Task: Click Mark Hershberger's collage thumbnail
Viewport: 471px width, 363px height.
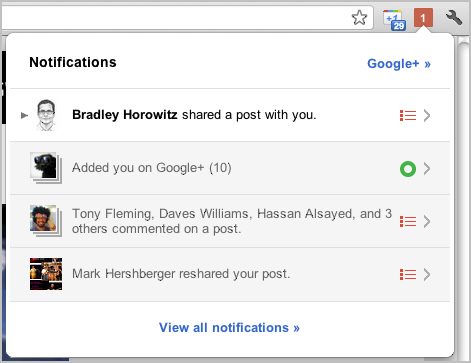Action: 46,274
